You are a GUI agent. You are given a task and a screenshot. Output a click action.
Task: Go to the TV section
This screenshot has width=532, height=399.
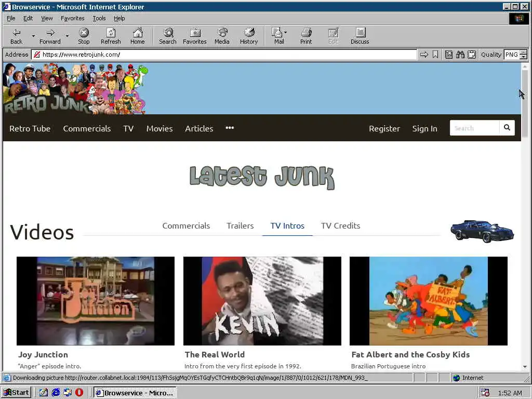128,129
